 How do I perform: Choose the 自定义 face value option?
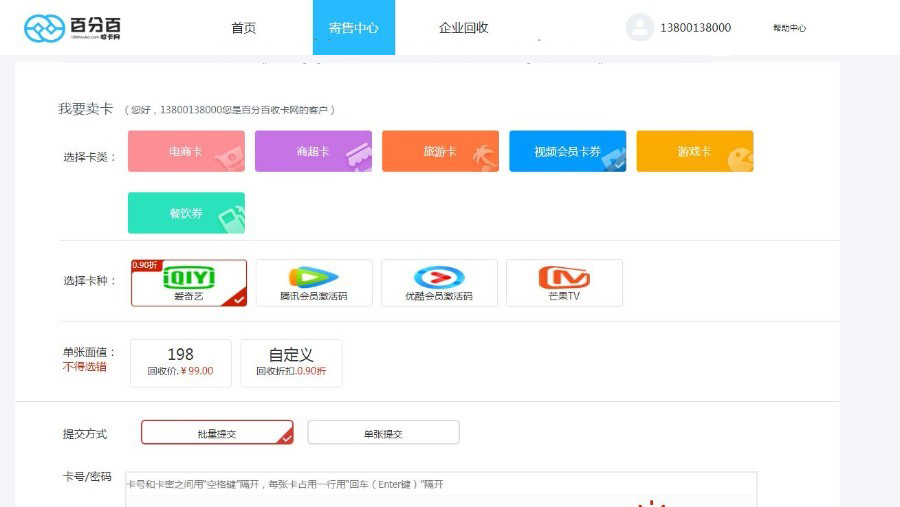[292, 363]
